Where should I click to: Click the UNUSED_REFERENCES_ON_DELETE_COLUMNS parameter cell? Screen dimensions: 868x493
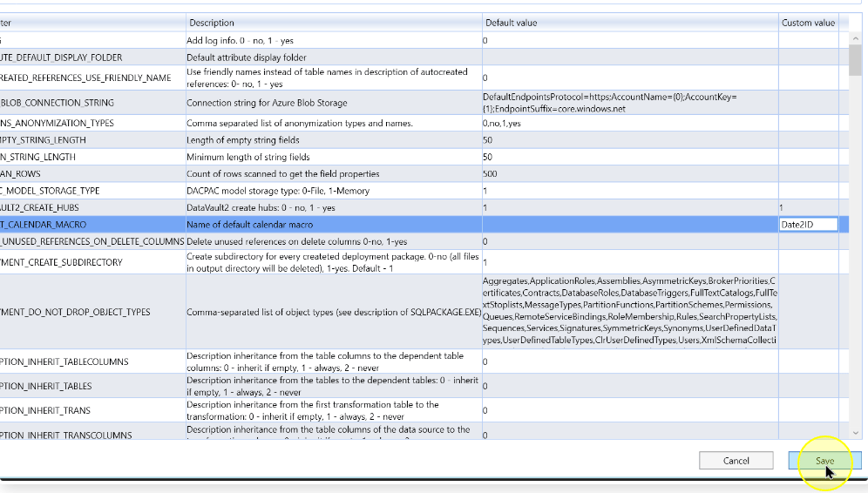92,241
